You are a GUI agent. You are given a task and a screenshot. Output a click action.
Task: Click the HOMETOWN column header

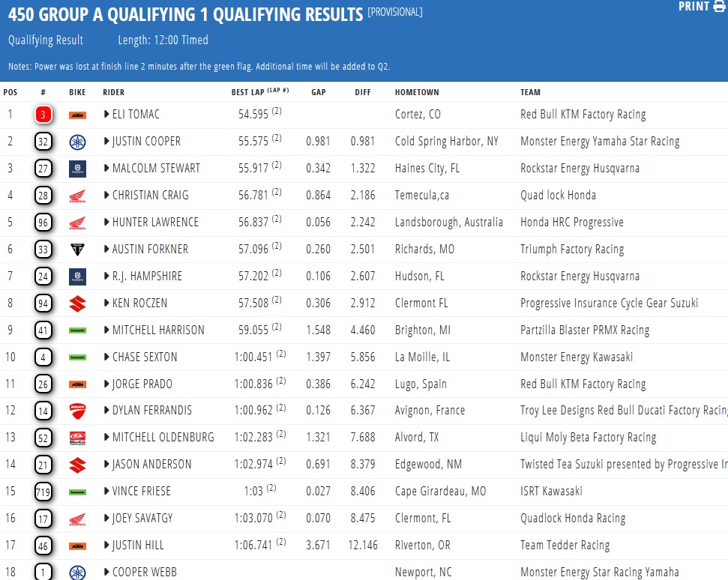(417, 92)
